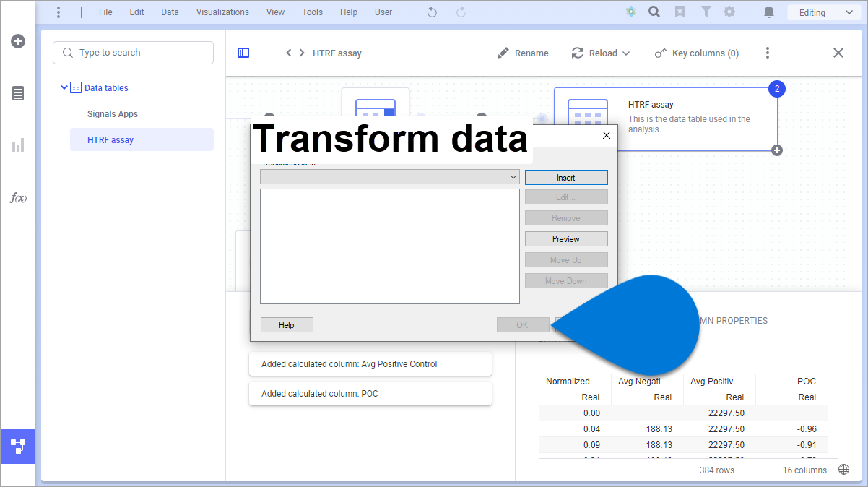The height and width of the screenshot is (487, 868).
Task: Open the Notifications bell icon
Action: pyautogui.click(x=769, y=12)
